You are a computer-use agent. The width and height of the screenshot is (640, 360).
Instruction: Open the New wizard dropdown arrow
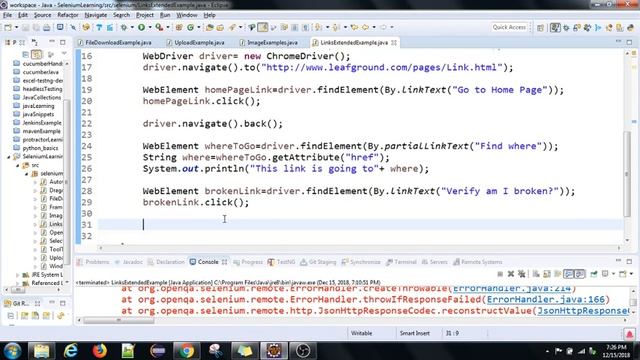click(x=16, y=27)
